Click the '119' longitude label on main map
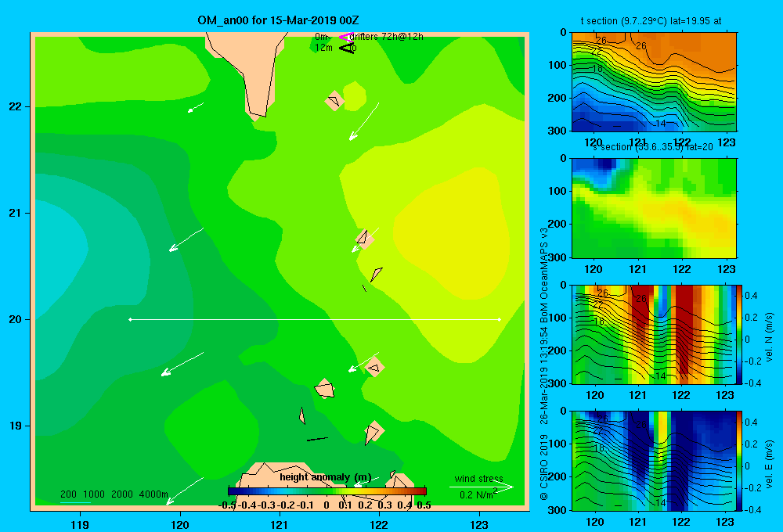 point(80,524)
